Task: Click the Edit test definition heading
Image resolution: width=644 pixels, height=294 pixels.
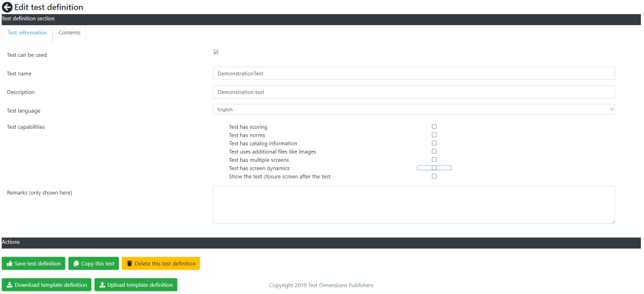Action: point(48,7)
